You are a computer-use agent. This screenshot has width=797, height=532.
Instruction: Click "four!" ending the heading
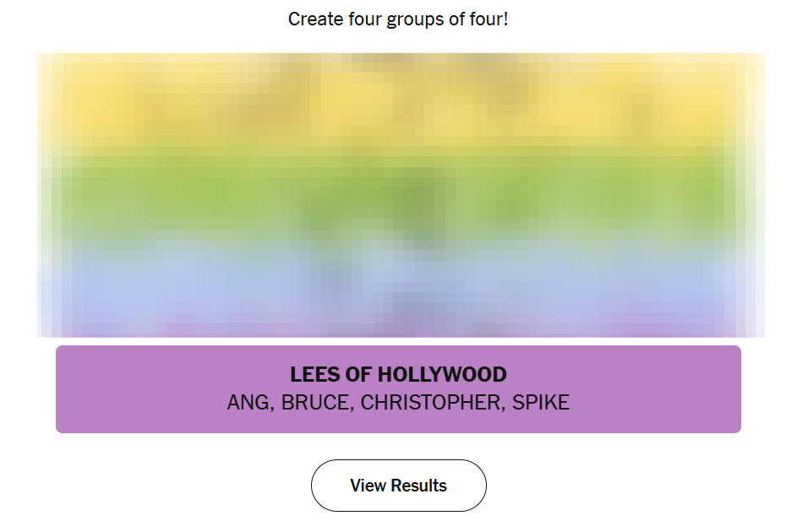tap(490, 19)
